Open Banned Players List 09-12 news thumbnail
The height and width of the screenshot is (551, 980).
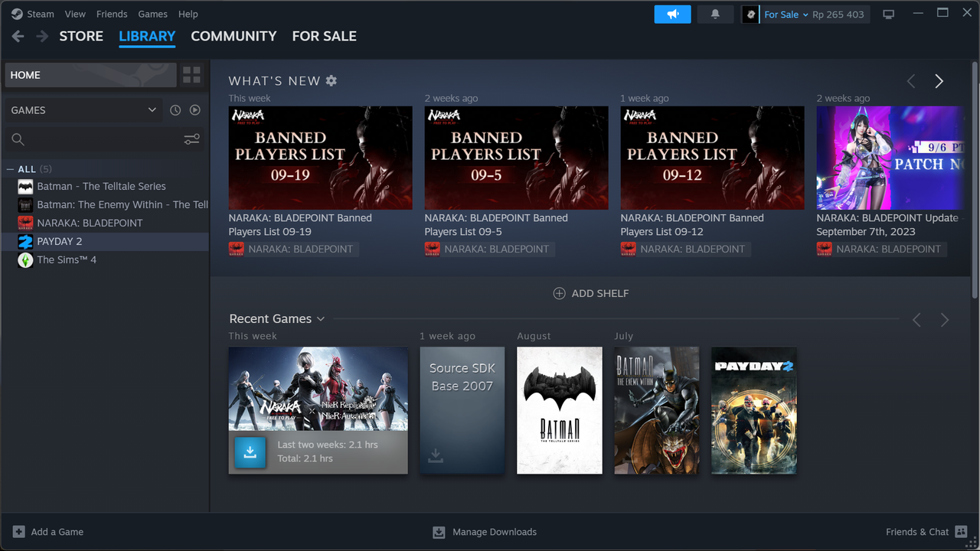point(712,158)
